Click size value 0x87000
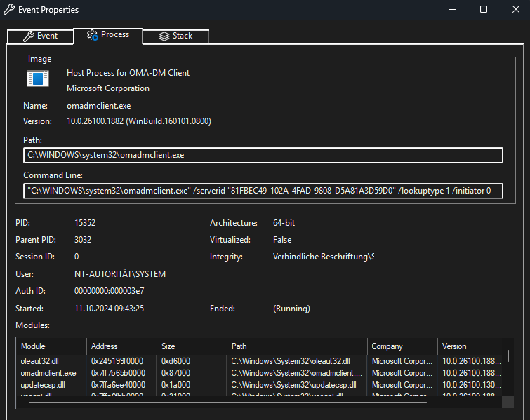 click(x=175, y=373)
